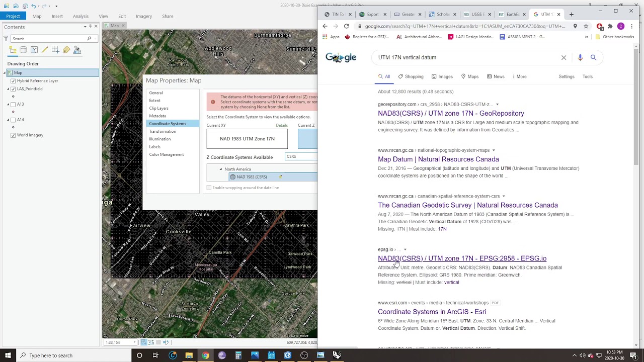The width and height of the screenshot is (644, 362).
Task: Switch to Google Images results tab
Action: [441, 77]
